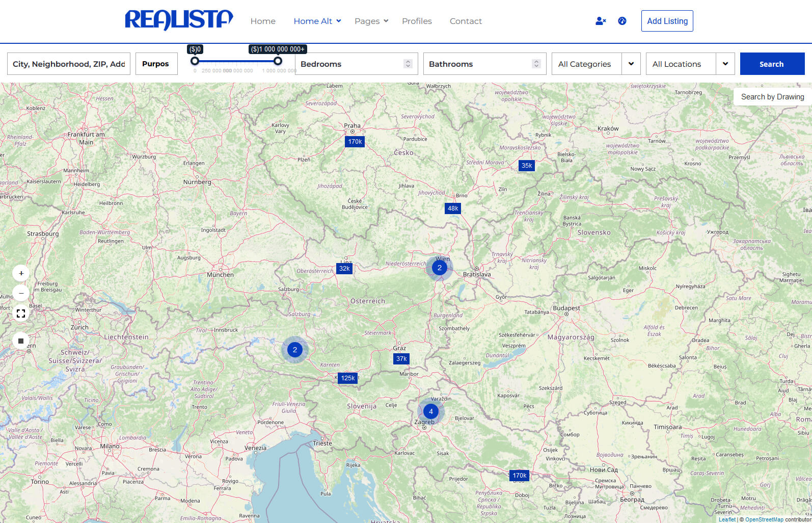Click the blue Search button
The image size is (812, 523).
(772, 64)
